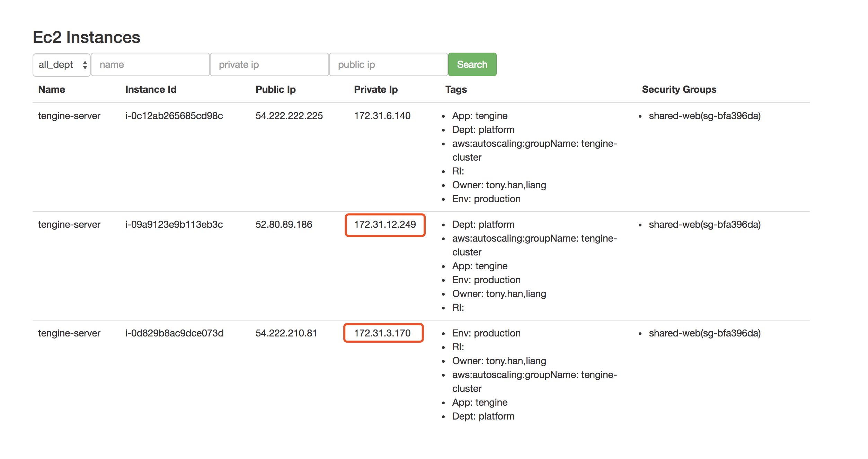Click the Private Ip column header
This screenshot has height=459, width=868.
pos(375,90)
